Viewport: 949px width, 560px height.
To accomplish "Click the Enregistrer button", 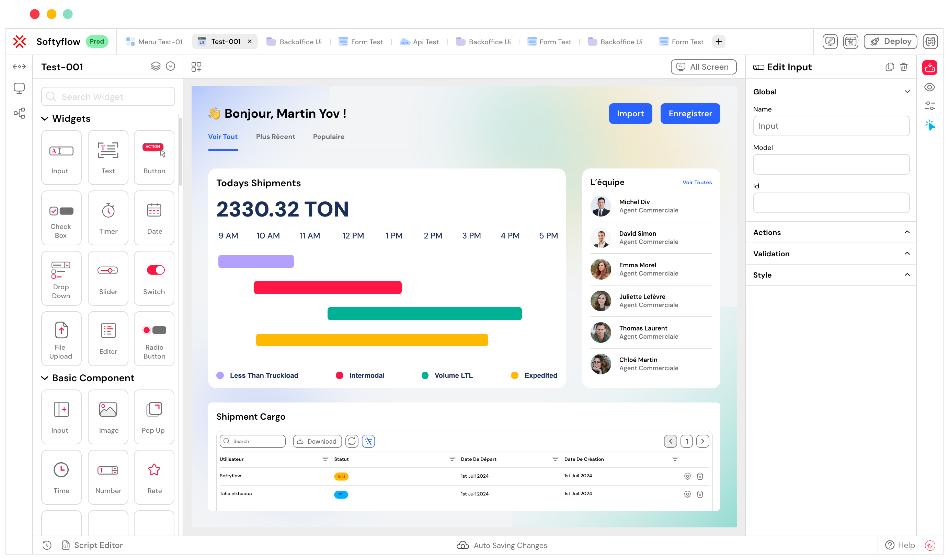I will tap(690, 113).
